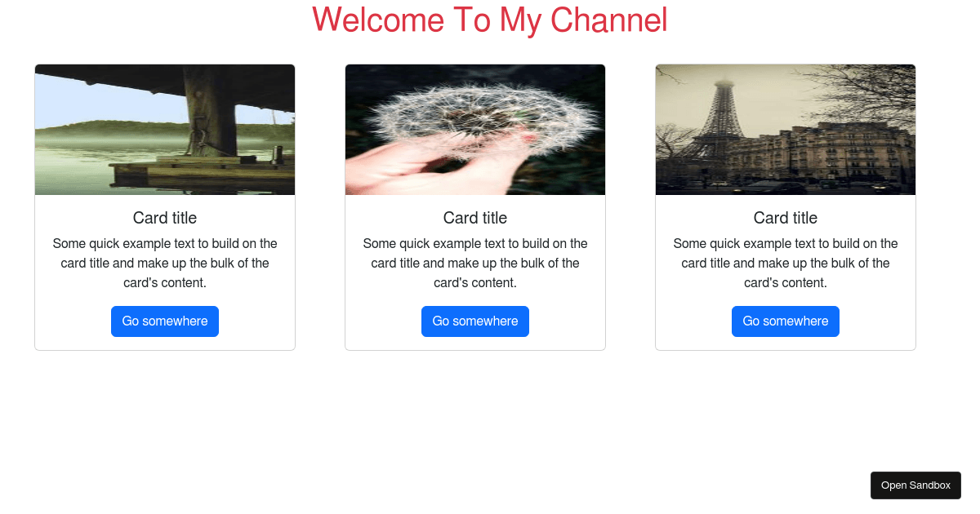Click the "Welcome To My Channel" heading
This screenshot has height=514, width=980.
[490, 20]
